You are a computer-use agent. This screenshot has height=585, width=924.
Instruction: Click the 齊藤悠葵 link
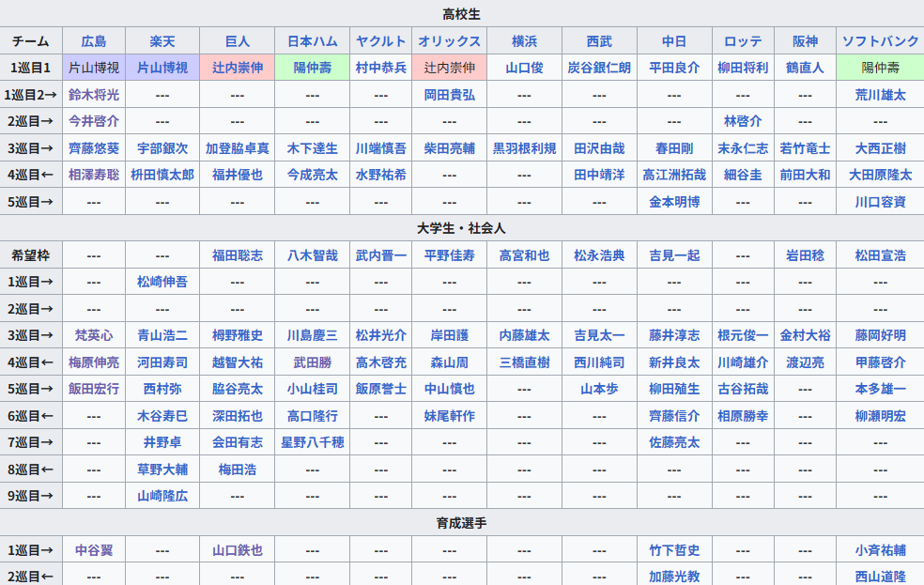94,148
